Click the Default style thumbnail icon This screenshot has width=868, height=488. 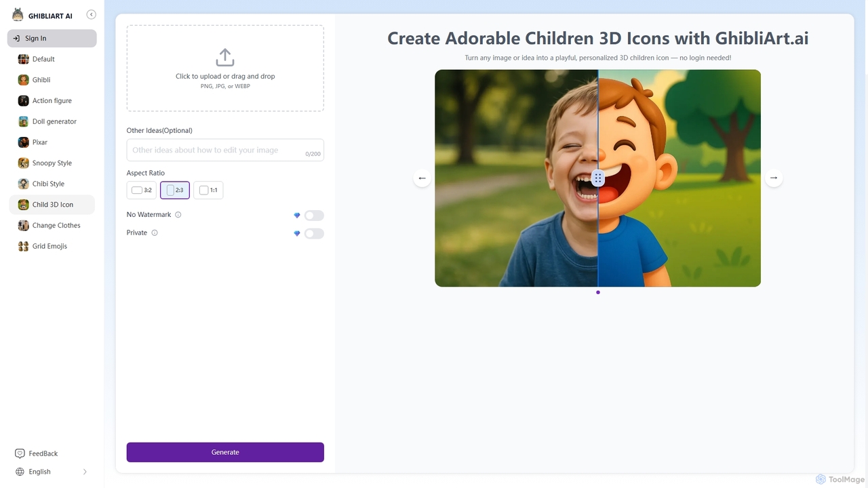(24, 59)
